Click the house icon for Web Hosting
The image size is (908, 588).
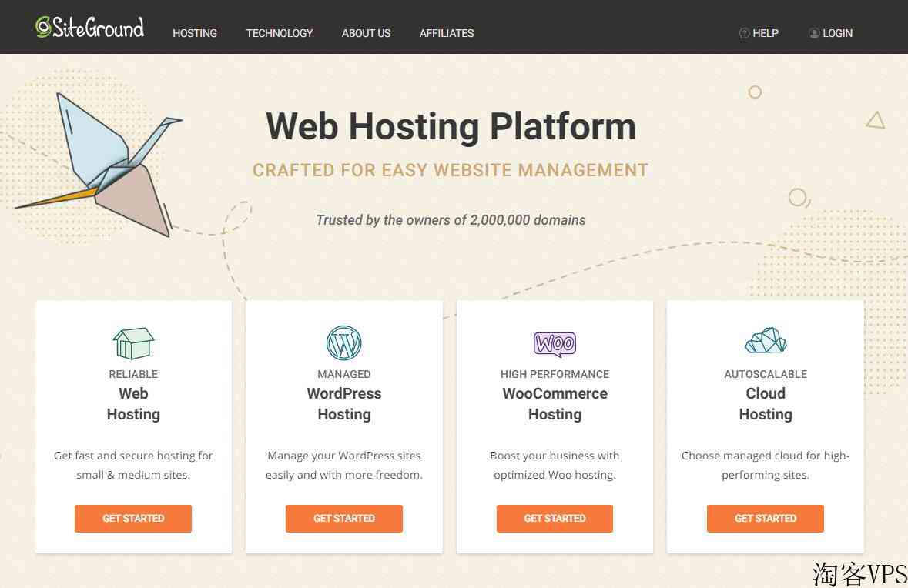133,343
